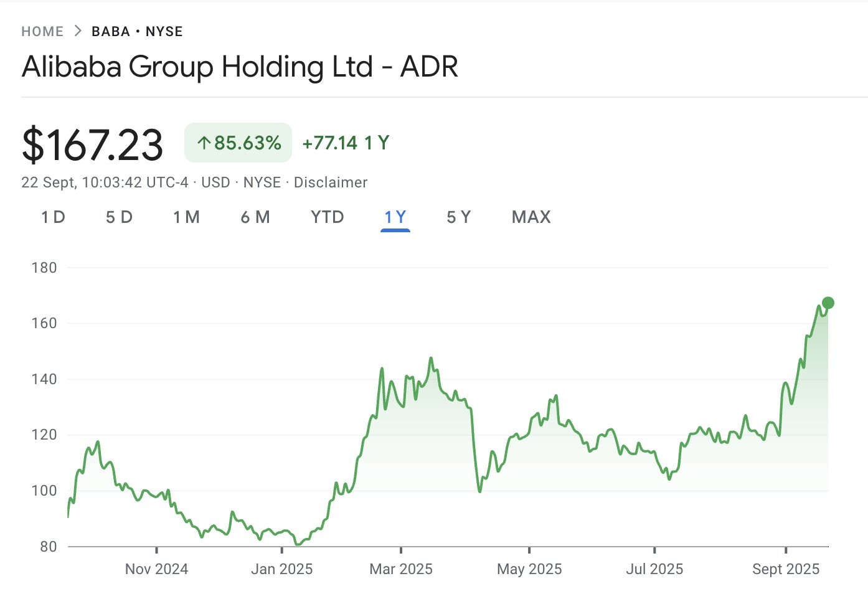Click the selected 1 Y range tab
Screen dimensions: 868x599
(395, 217)
